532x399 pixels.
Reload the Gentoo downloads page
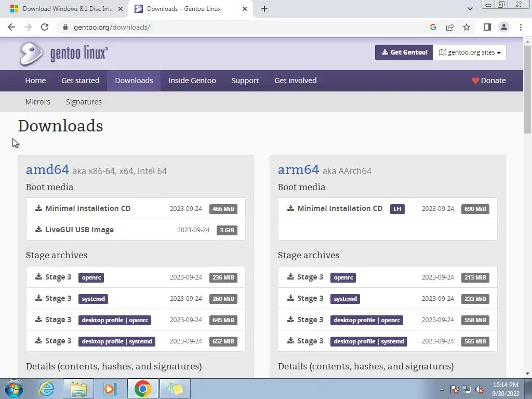[45, 27]
